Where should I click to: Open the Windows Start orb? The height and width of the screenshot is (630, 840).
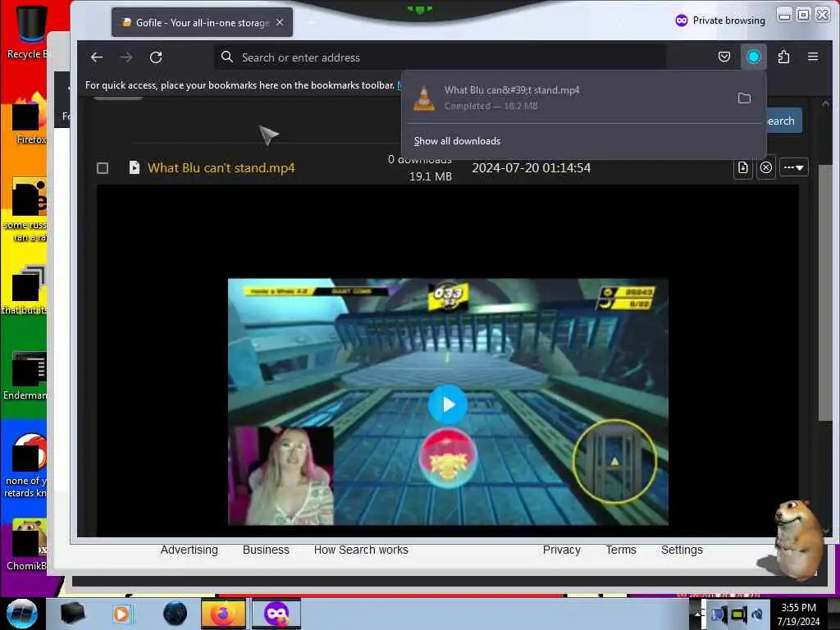click(x=22, y=614)
